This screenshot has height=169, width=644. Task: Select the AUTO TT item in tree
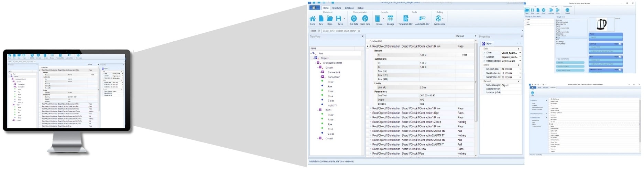click(332, 106)
